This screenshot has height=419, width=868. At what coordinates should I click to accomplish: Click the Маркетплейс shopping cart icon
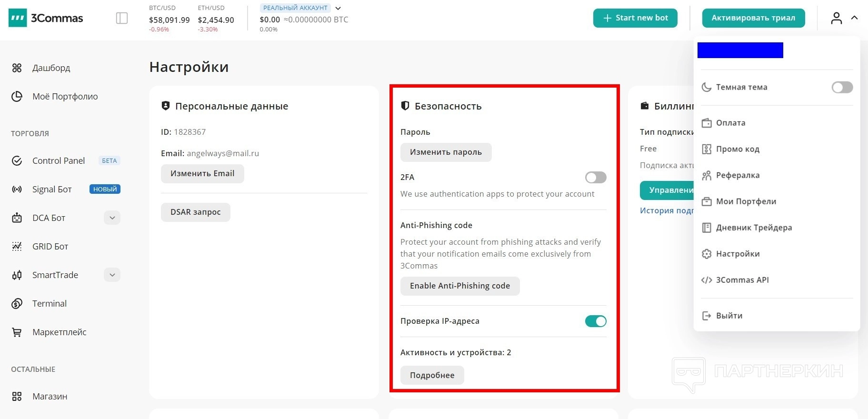coord(17,332)
